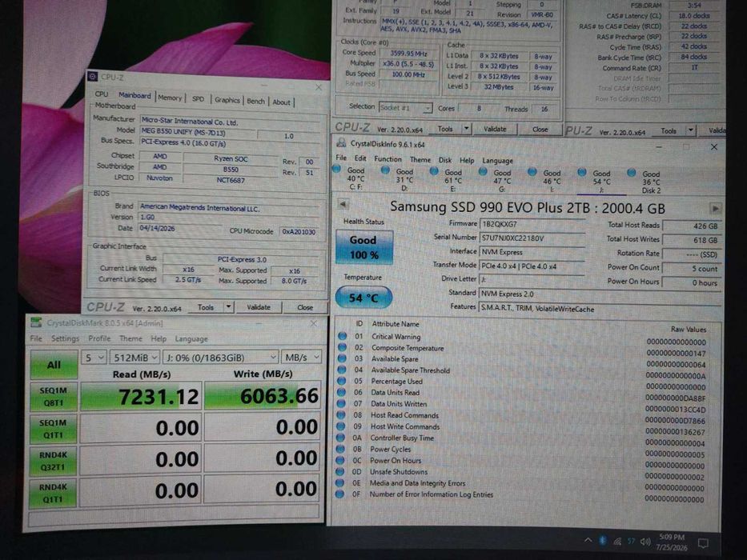Viewport: 747px width, 560px height.
Task: Open Tools dropdown arrow in top CPU-Z window
Action: point(467,129)
